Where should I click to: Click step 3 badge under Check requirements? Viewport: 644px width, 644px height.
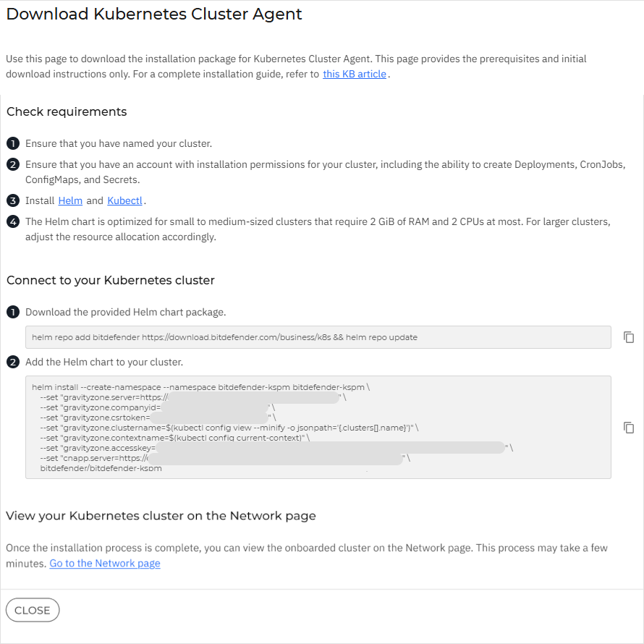[x=12, y=200]
